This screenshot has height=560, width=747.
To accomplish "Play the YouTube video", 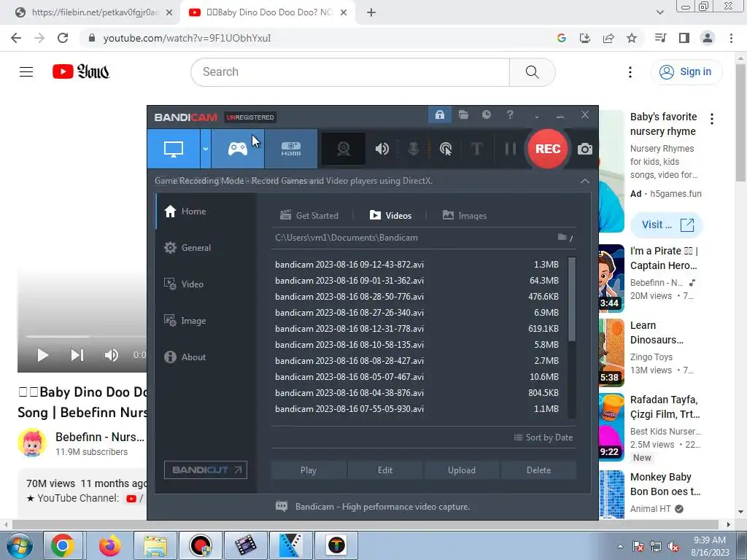I will [43, 355].
